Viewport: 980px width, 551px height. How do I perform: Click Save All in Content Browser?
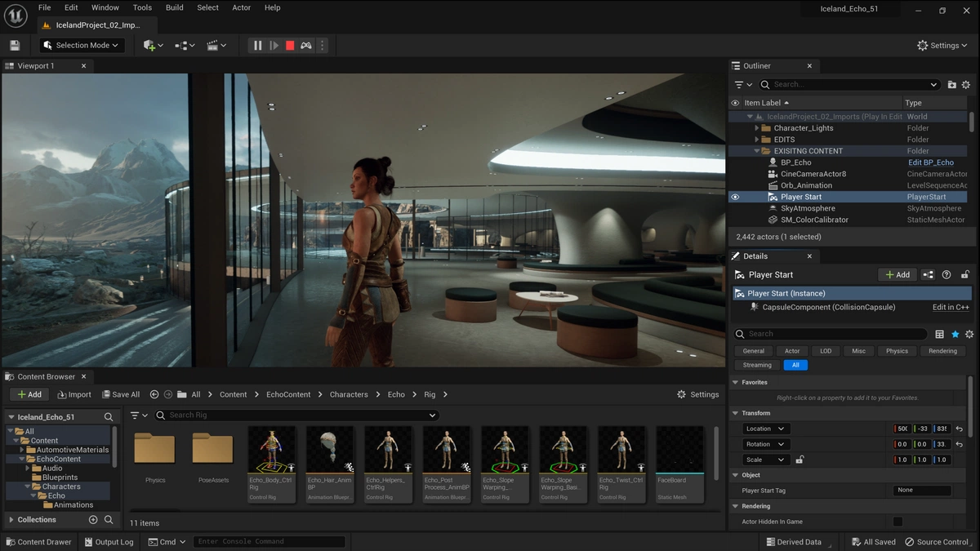(x=119, y=394)
